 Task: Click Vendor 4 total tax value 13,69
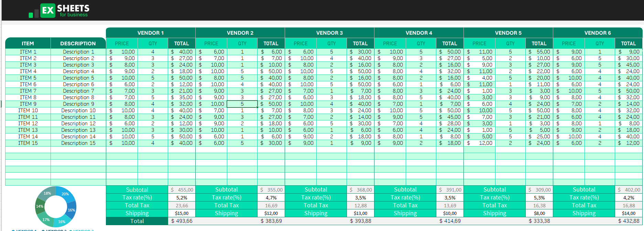pyautogui.click(x=450, y=206)
